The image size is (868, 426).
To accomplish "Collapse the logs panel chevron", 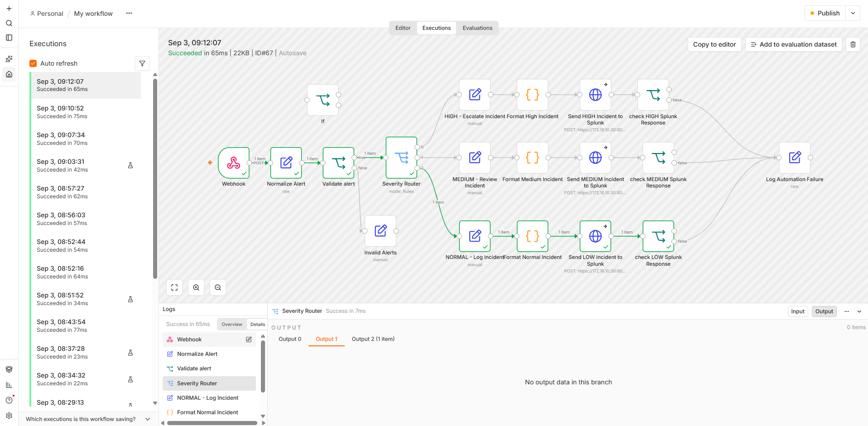I will coord(859,311).
